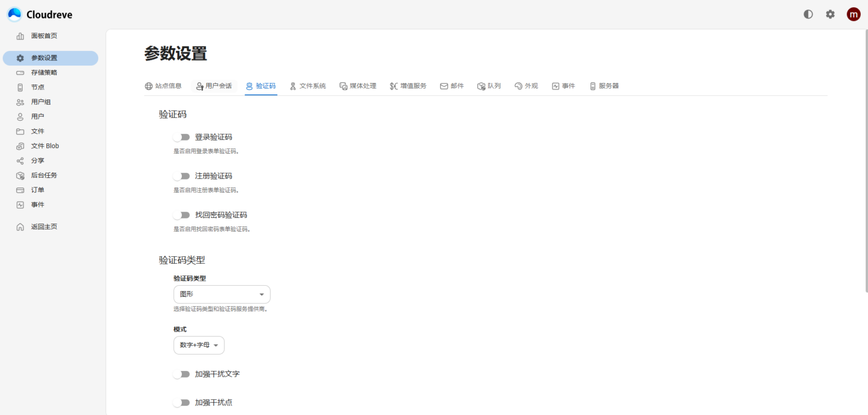Switch to the 站点信息 tab

point(163,86)
